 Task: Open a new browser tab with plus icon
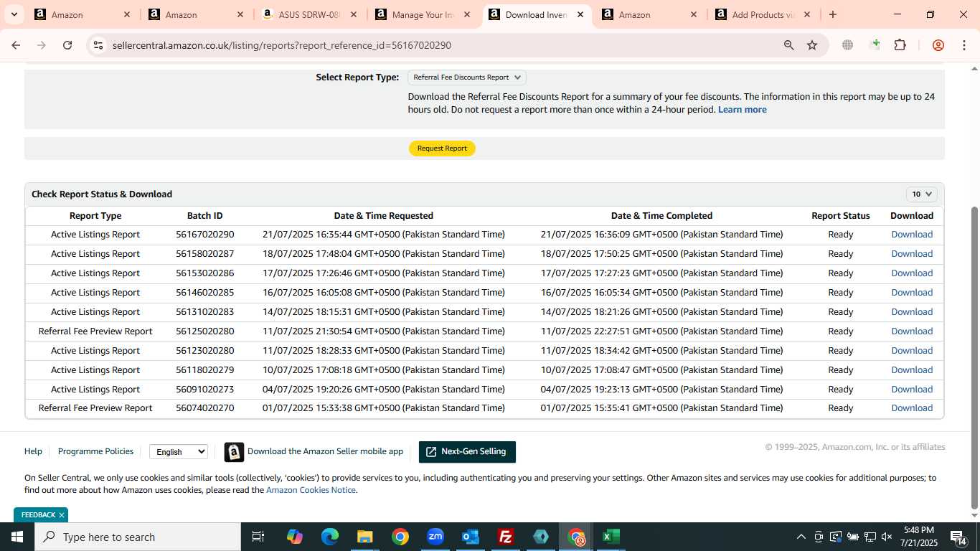point(832,14)
